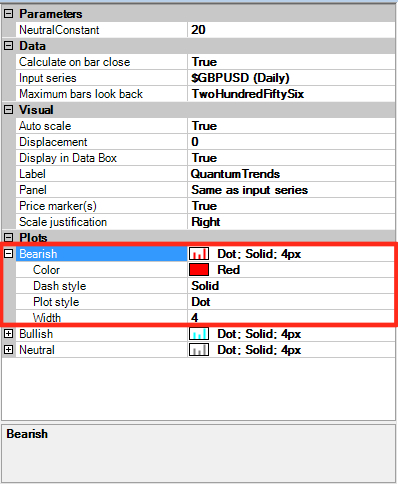The height and width of the screenshot is (484, 398).
Task: Click the Neutral plot preview icon
Action: coord(199,350)
